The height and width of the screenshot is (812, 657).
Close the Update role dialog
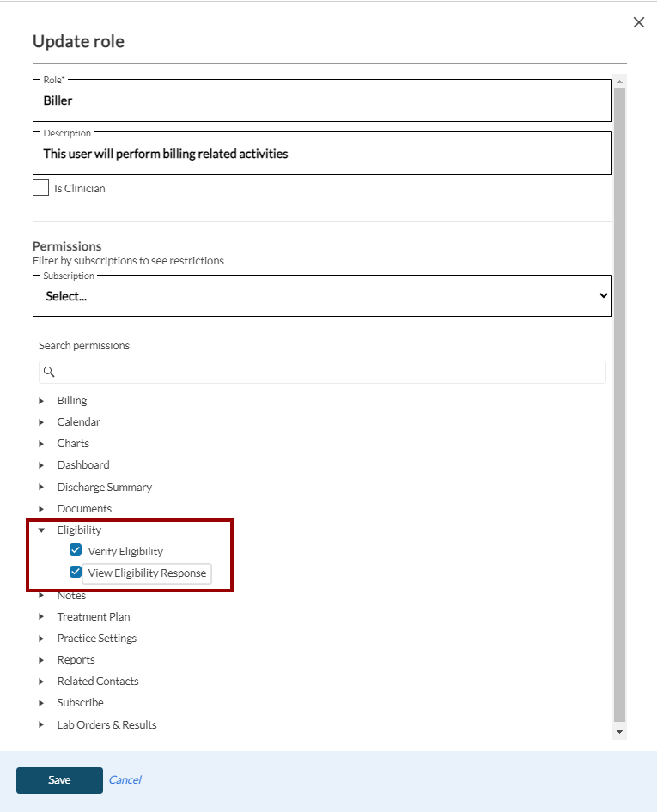[638, 23]
